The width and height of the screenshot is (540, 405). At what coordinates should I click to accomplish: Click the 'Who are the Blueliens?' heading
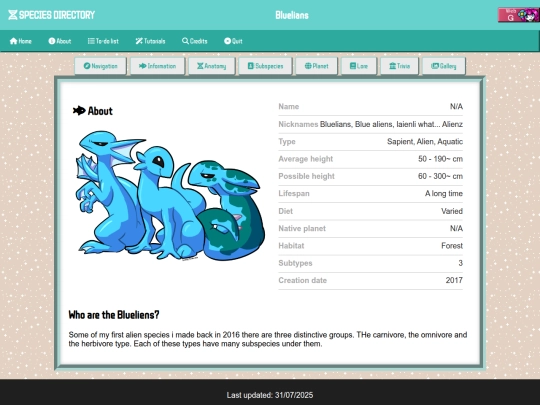(x=114, y=315)
